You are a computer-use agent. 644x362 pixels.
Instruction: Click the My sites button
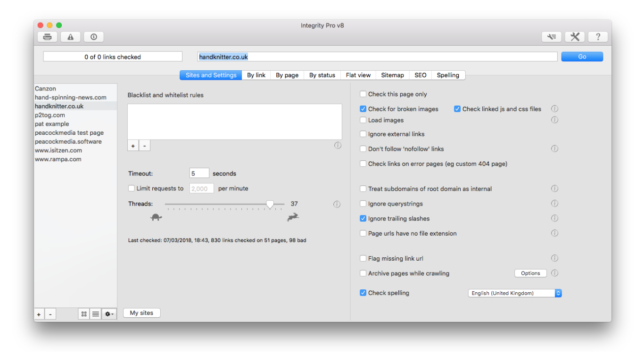142,313
